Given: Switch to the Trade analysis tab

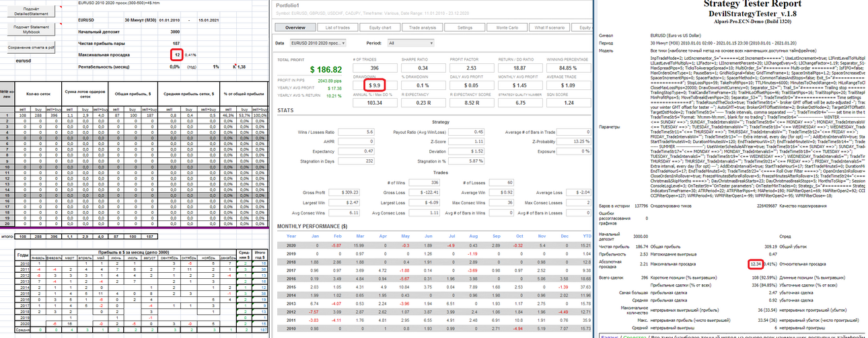Looking at the screenshot, I should pos(423,27).
